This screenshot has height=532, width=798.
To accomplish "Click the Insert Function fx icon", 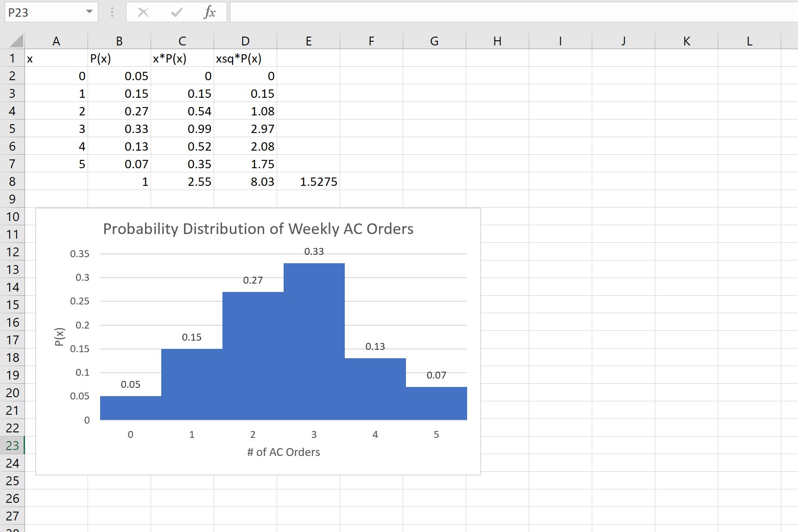I will [x=209, y=13].
